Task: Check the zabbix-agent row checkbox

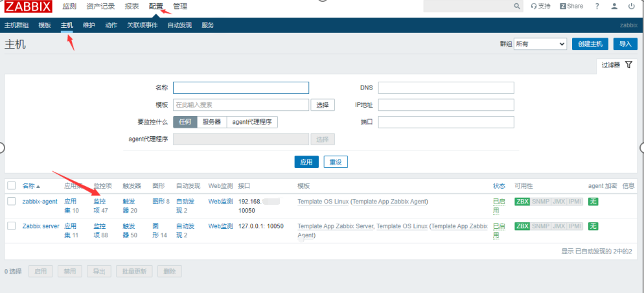Action: 12,202
